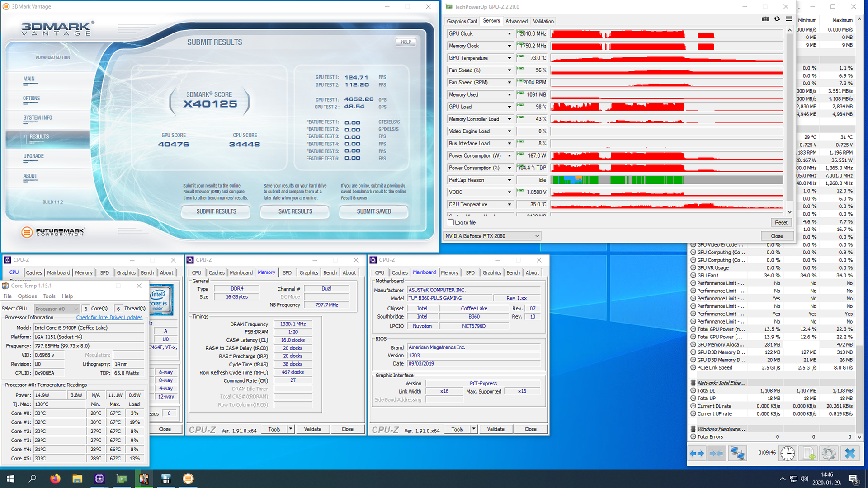Open the Fan Speed (RPM) sensor dropdown
This screenshot has height=488, width=868.
pyautogui.click(x=509, y=83)
